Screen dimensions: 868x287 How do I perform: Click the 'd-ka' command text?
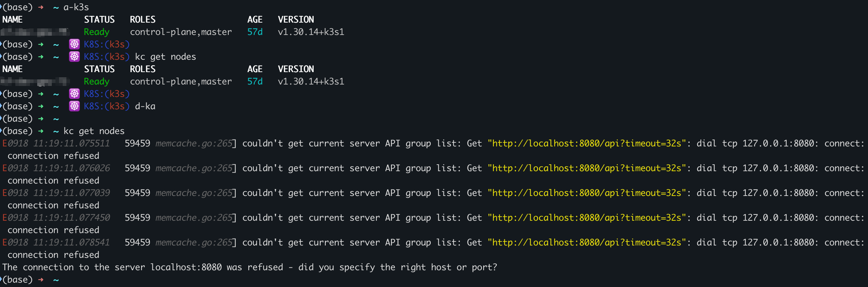click(x=145, y=106)
